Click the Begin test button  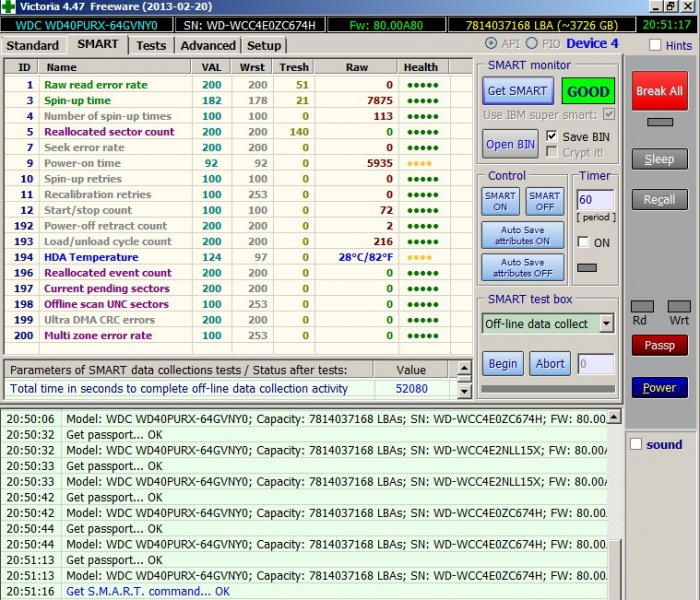[502, 364]
